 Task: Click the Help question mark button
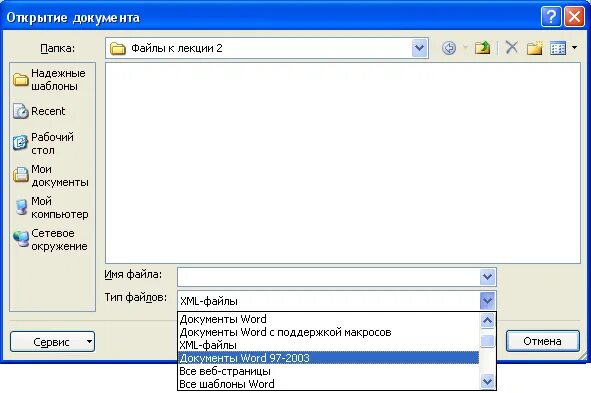click(x=551, y=17)
